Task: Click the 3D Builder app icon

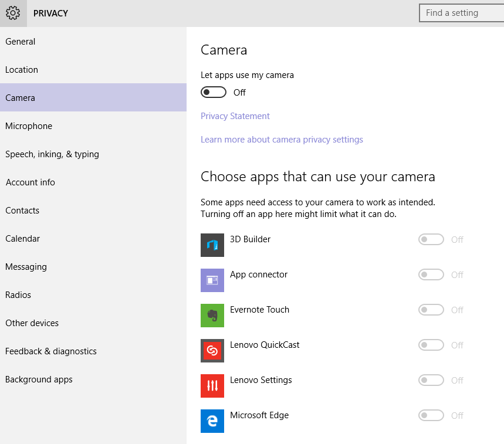Action: [212, 245]
